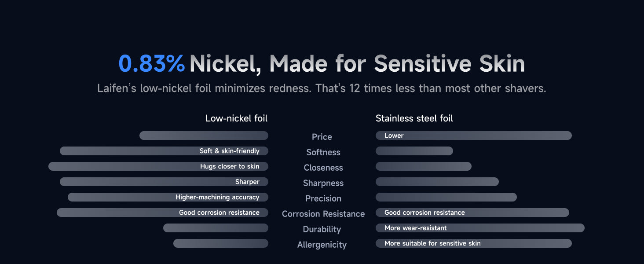Select the "More wear-resistant" bar

click(480, 228)
